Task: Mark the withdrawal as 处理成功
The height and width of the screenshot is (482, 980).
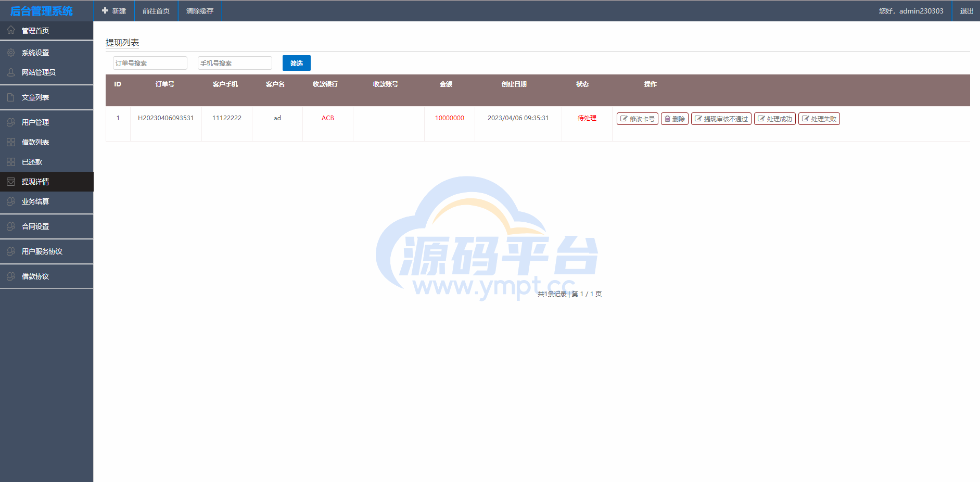Action: 775,119
